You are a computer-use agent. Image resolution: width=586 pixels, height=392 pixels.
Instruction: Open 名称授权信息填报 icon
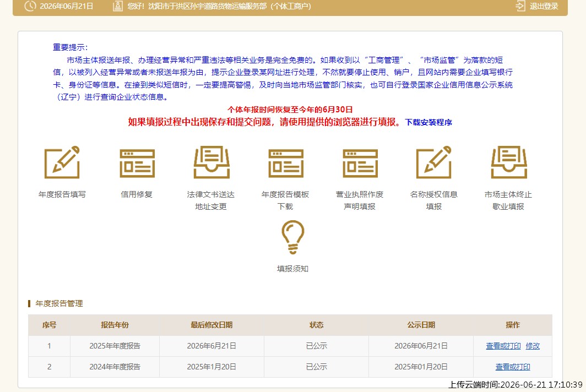point(434,162)
